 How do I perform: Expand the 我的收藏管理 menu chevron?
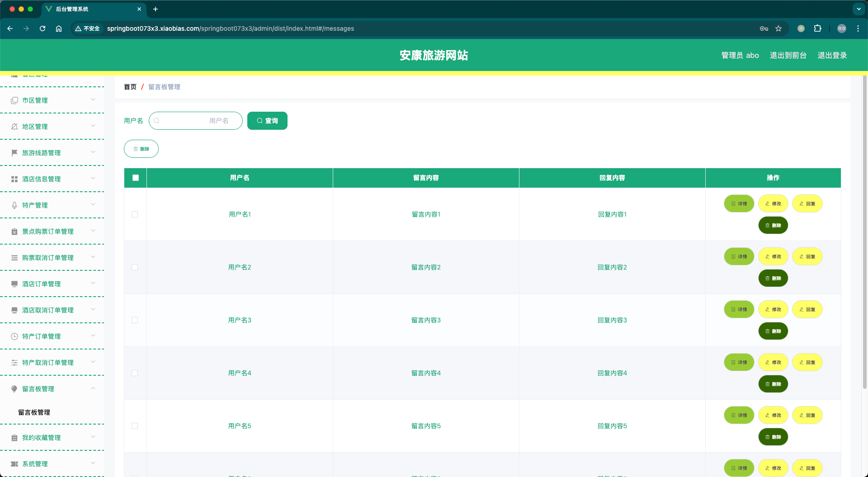click(93, 437)
